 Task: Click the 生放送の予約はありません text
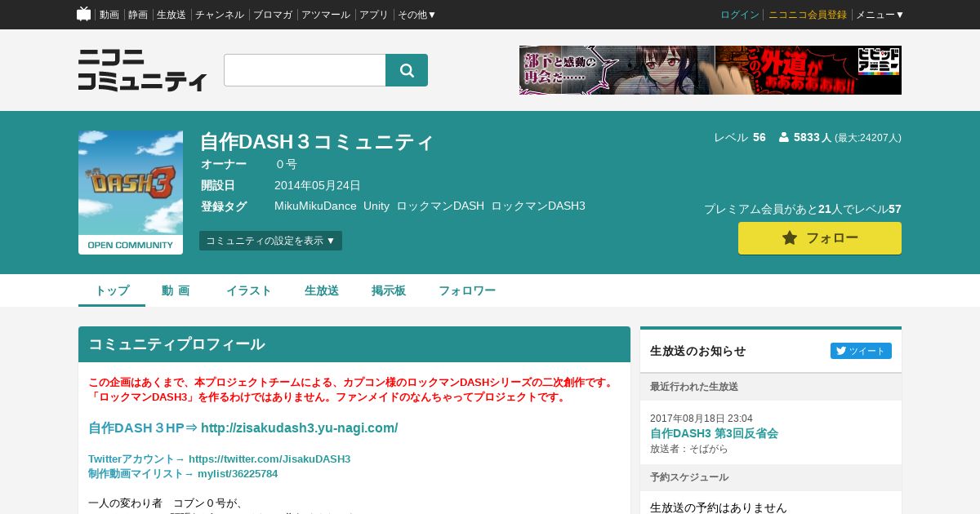(719, 507)
